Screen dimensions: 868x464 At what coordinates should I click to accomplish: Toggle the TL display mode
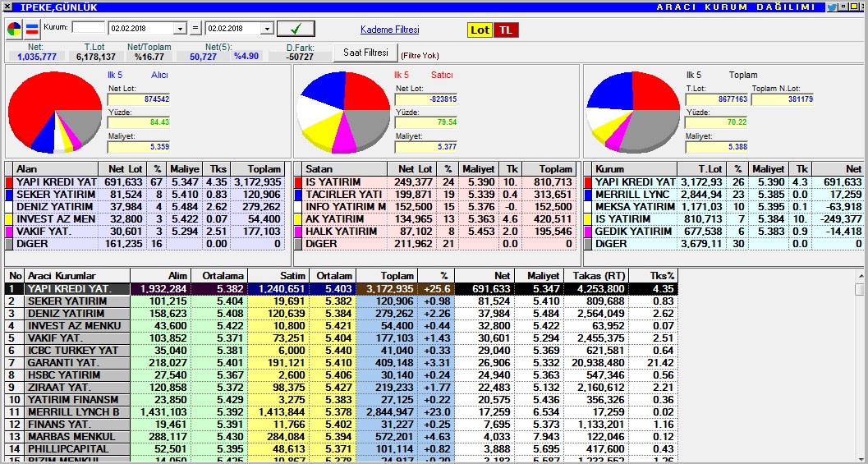[x=506, y=30]
